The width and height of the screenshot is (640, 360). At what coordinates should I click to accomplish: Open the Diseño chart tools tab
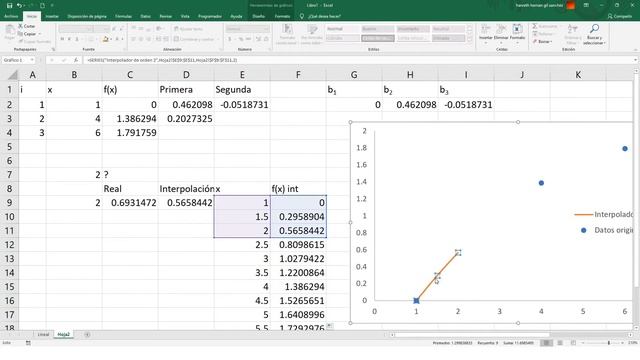258,16
